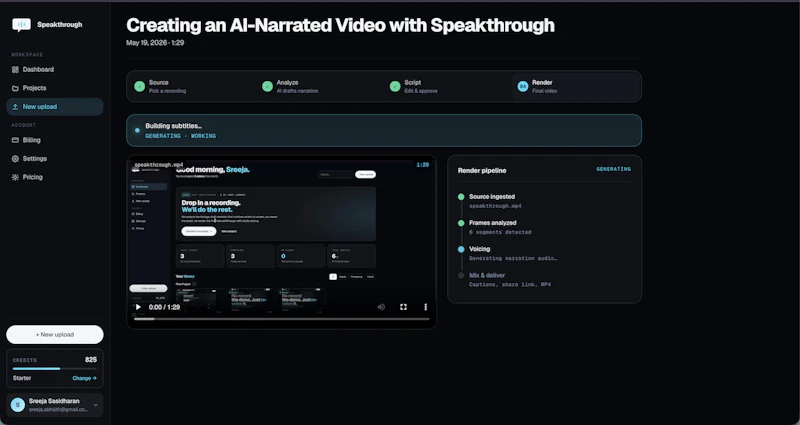Click the GENERATING badge in Render pipeline
Screen dimensions: 800x425
click(614, 169)
